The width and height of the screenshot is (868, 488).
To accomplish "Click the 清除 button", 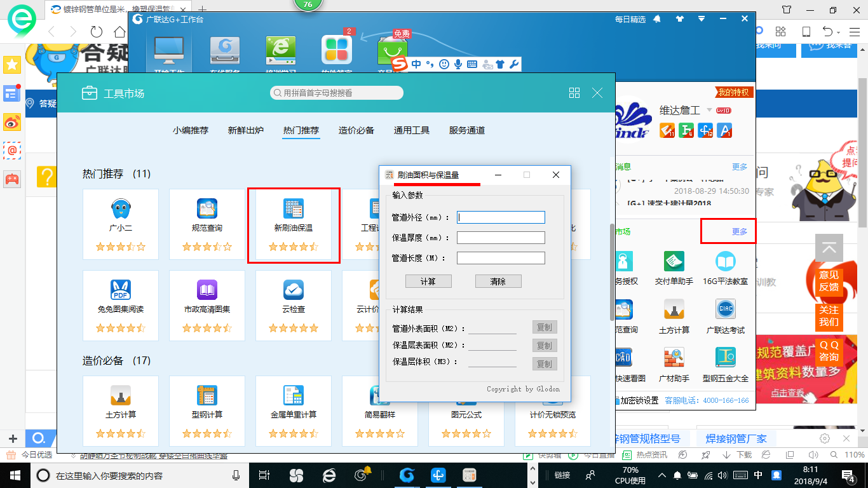I will pyautogui.click(x=498, y=281).
